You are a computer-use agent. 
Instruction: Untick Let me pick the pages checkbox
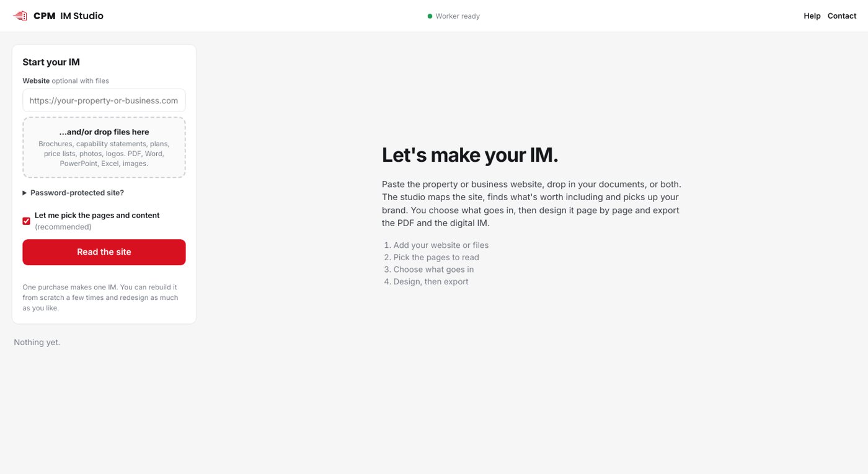coord(27,221)
